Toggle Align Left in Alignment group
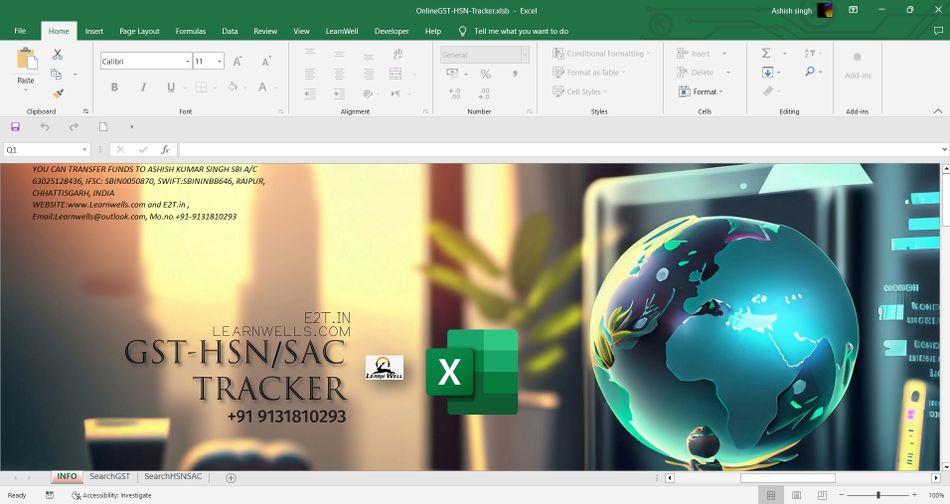Viewport: 950px width, 504px height. tap(310, 74)
